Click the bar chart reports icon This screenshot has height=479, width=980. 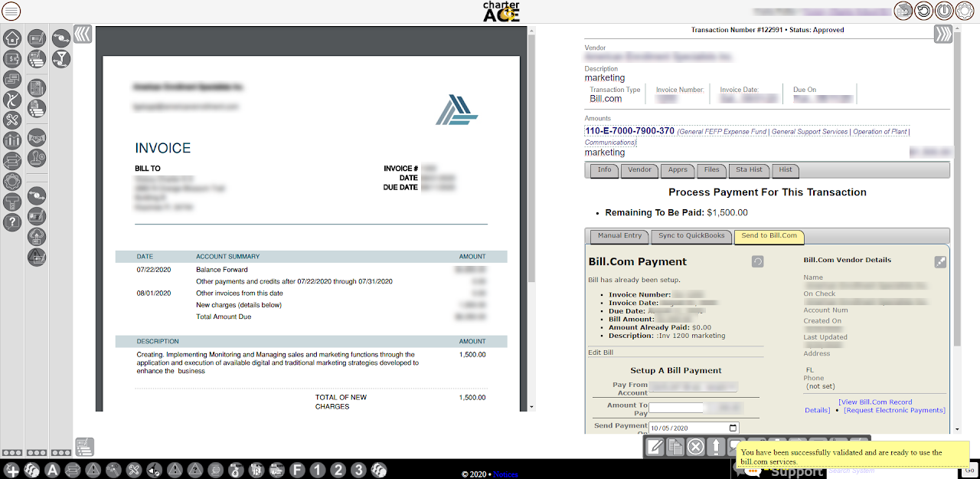[12, 140]
